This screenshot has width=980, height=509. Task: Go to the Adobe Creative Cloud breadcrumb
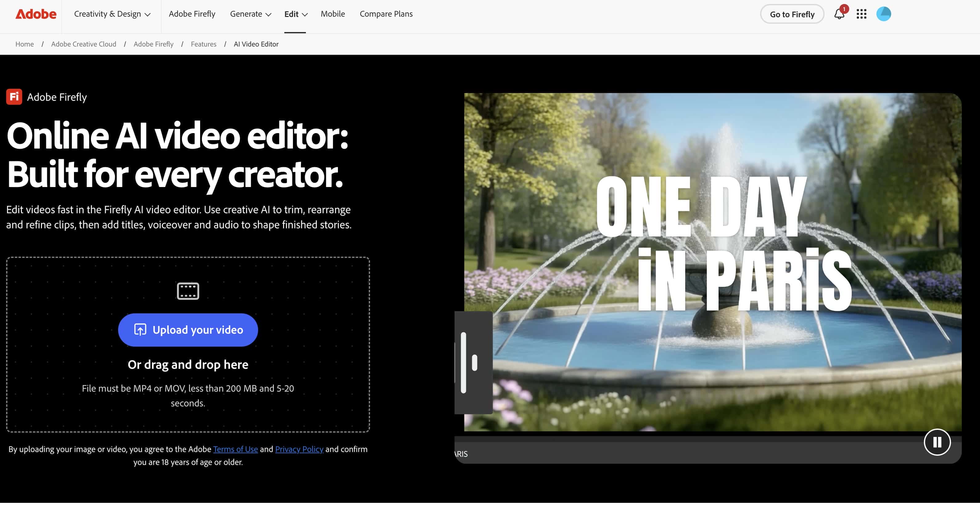coord(84,44)
